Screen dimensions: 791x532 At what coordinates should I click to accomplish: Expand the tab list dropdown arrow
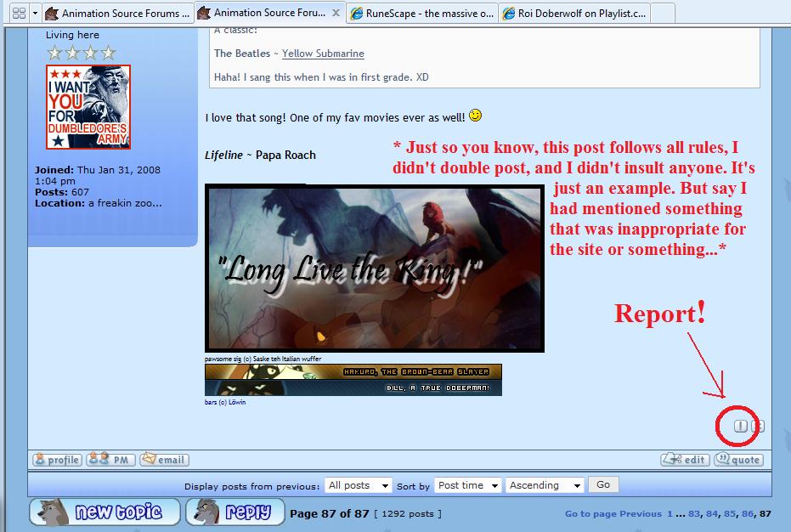click(x=35, y=13)
